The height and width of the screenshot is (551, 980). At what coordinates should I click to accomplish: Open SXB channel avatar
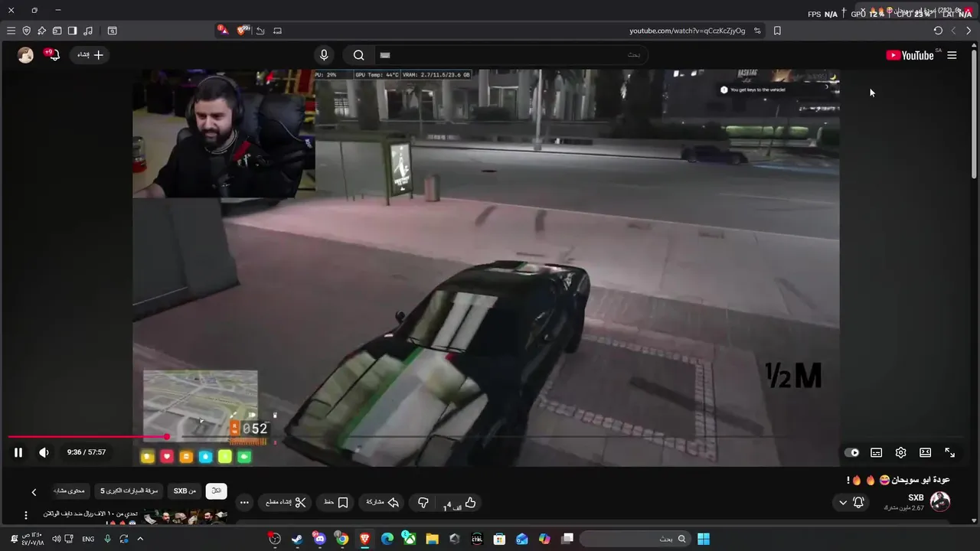pos(940,501)
